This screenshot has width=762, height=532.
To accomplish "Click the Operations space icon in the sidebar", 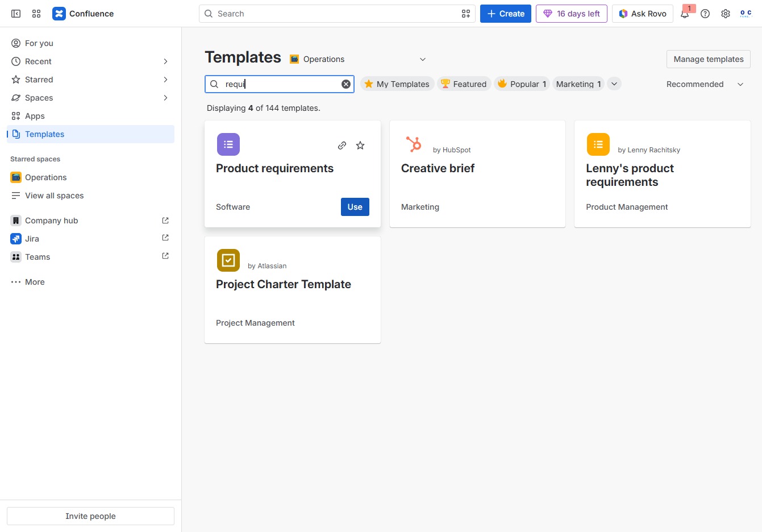I will pos(16,177).
